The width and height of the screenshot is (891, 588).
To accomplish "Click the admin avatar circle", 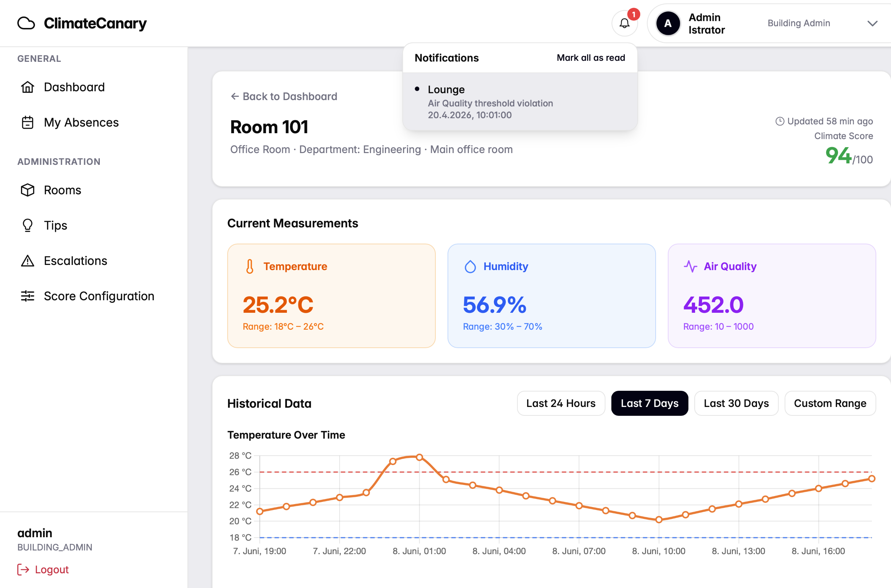I will pyautogui.click(x=668, y=23).
